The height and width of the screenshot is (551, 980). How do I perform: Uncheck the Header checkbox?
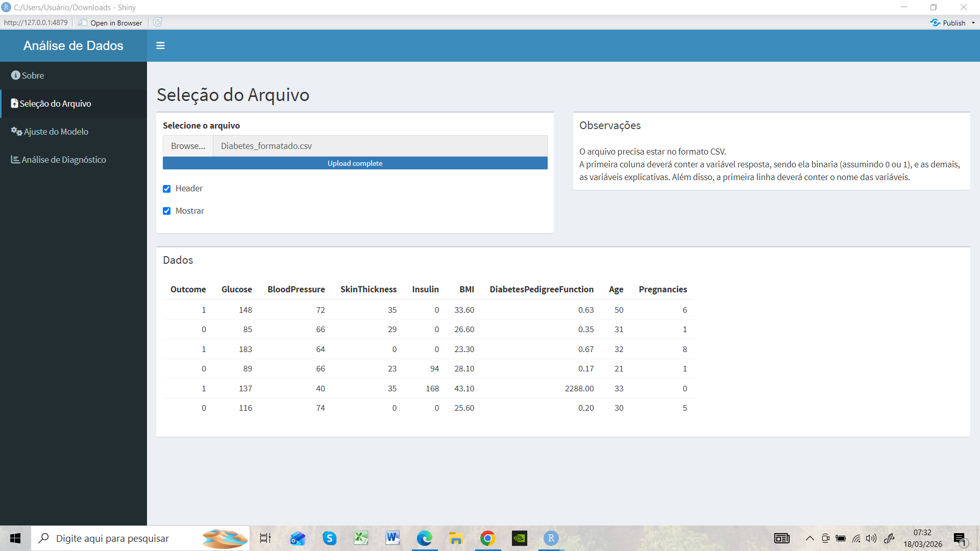[x=166, y=188]
